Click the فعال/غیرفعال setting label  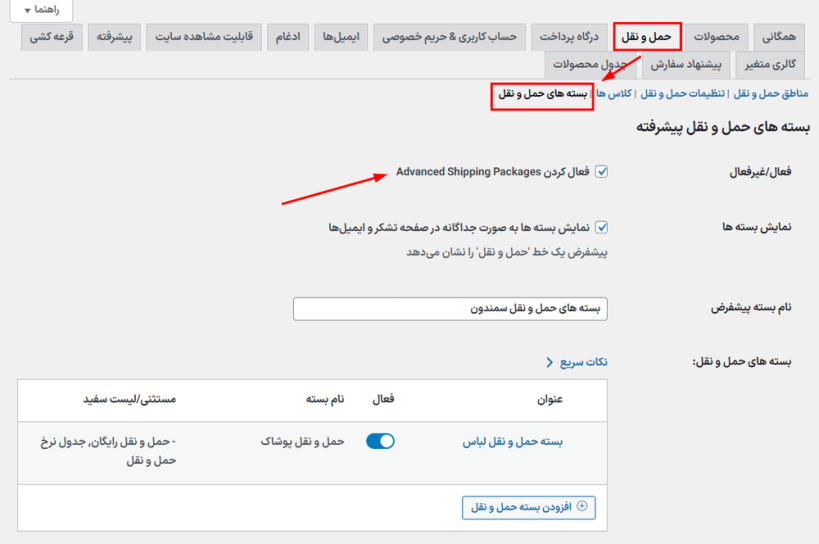(x=760, y=172)
